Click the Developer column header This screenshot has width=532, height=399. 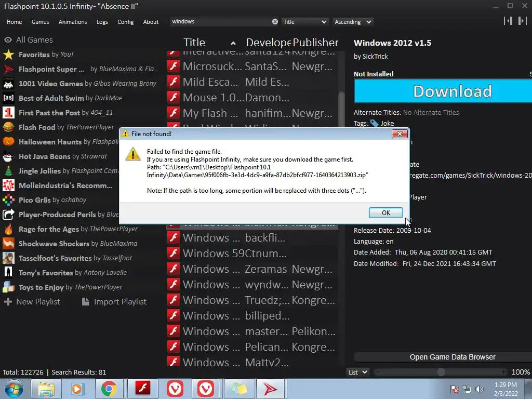269,43
